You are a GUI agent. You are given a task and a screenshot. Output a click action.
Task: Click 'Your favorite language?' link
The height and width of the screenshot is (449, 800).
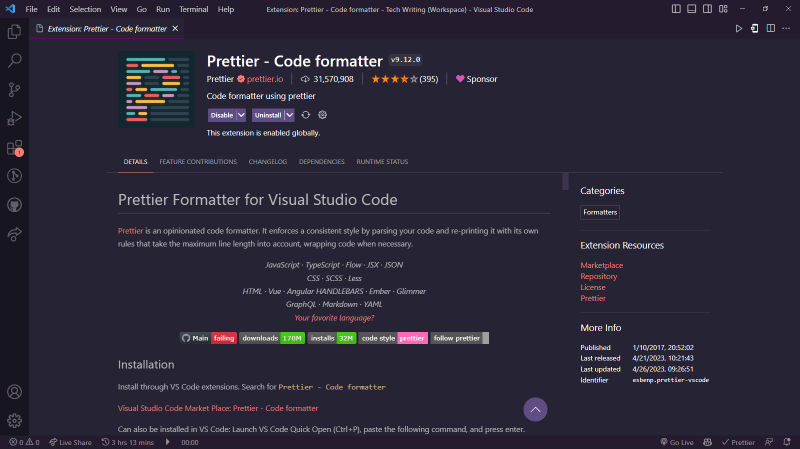[x=334, y=318]
